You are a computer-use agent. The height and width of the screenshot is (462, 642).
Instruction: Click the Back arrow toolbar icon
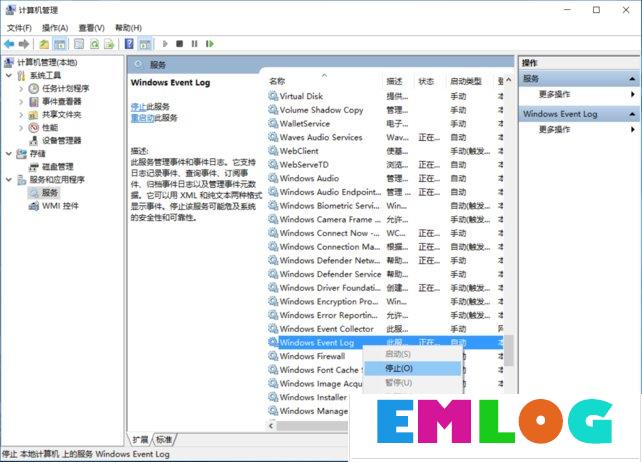9,44
